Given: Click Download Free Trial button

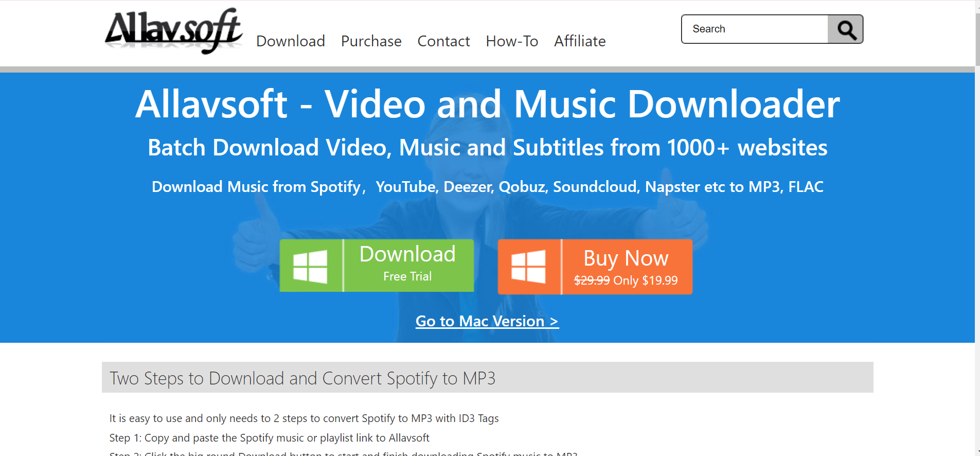Looking at the screenshot, I should 377,266.
